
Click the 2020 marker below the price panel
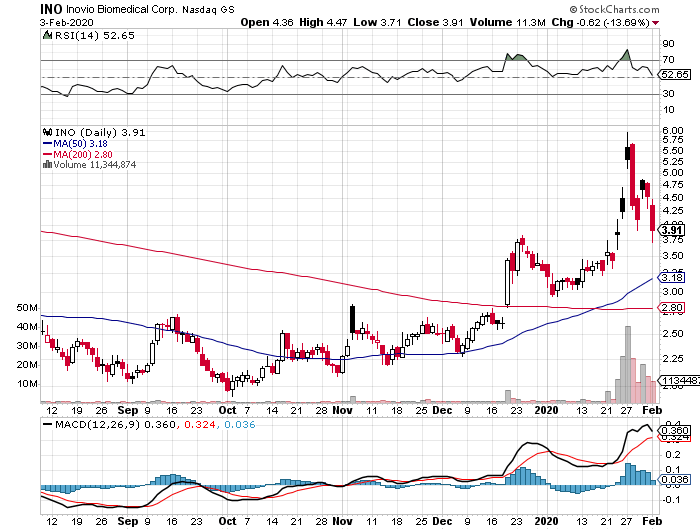coord(546,410)
